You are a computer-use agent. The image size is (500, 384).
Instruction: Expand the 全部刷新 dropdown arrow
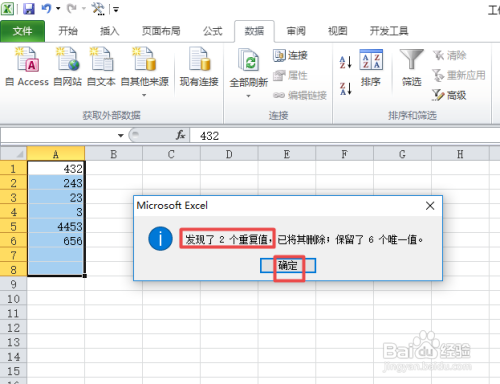pos(248,96)
